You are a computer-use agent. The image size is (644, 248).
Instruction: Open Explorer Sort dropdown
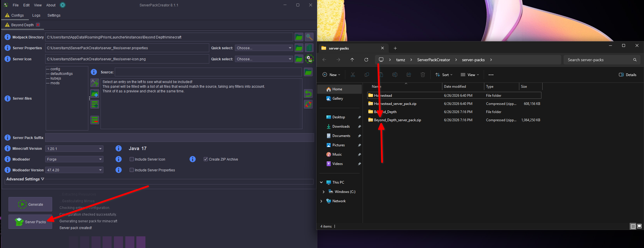point(444,75)
